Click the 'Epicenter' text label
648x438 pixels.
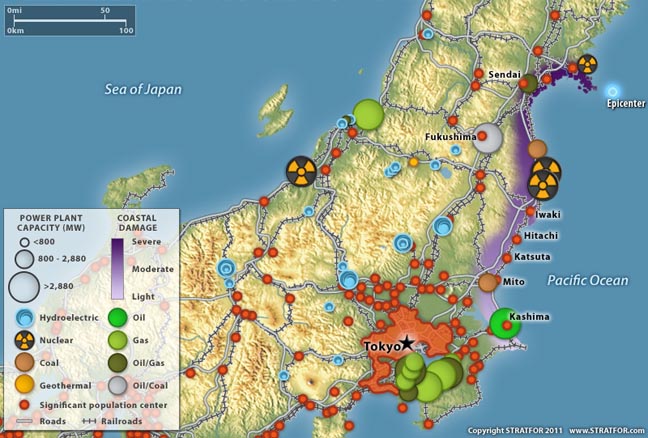coord(626,103)
